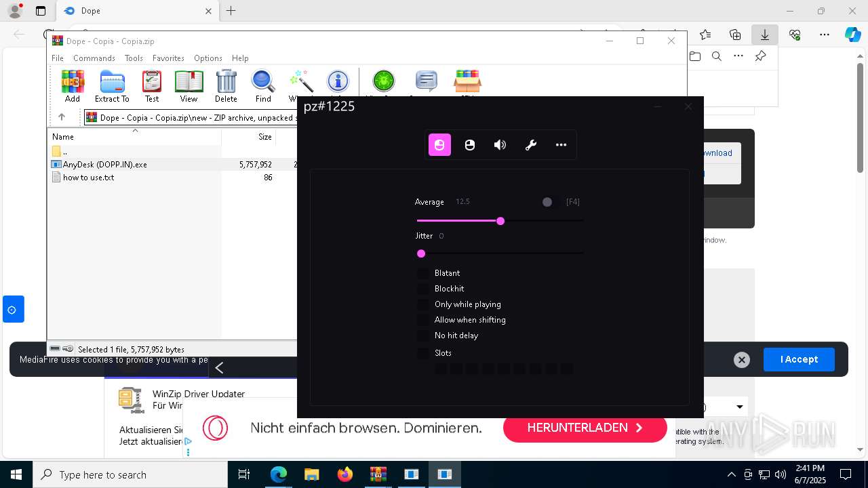Go up one folder in WinRAR
868x488 pixels.
(62, 117)
